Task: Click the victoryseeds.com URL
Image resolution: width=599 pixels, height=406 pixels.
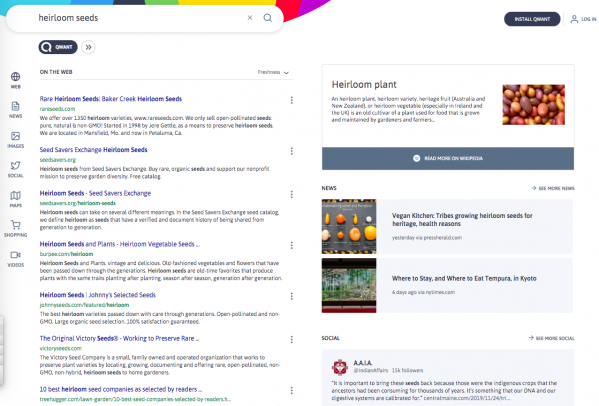Action: tap(61, 348)
